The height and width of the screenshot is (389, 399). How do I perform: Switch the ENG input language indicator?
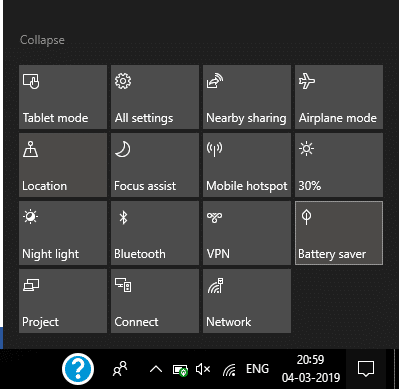click(257, 369)
